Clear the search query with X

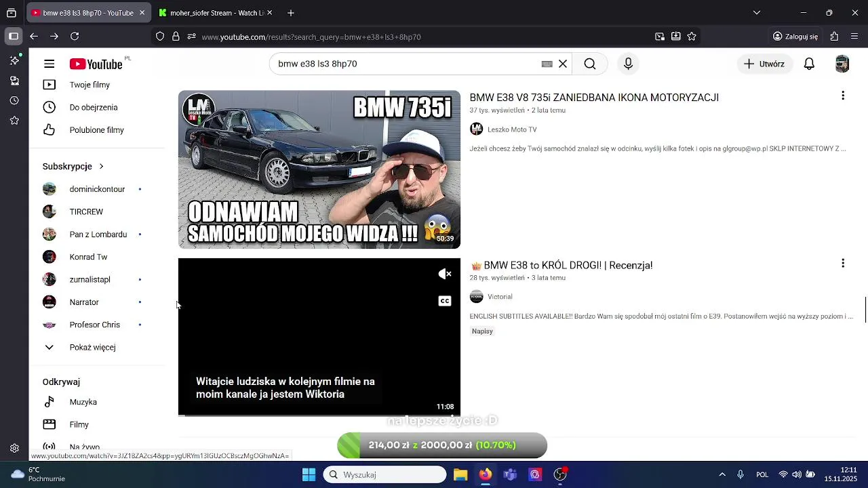tap(563, 64)
